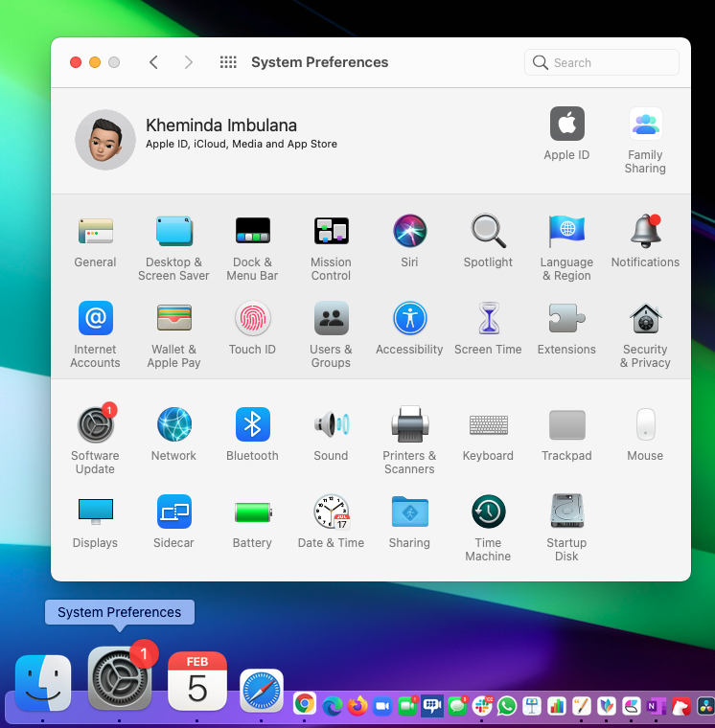Image resolution: width=715 pixels, height=728 pixels.
Task: Click the Search field in System Preferences
Action: click(602, 62)
